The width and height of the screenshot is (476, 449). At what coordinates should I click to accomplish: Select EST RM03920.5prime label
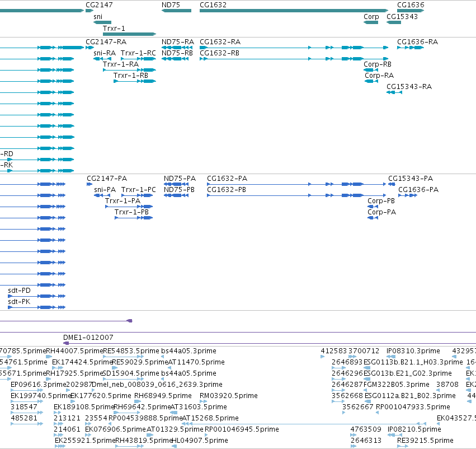coord(229,395)
